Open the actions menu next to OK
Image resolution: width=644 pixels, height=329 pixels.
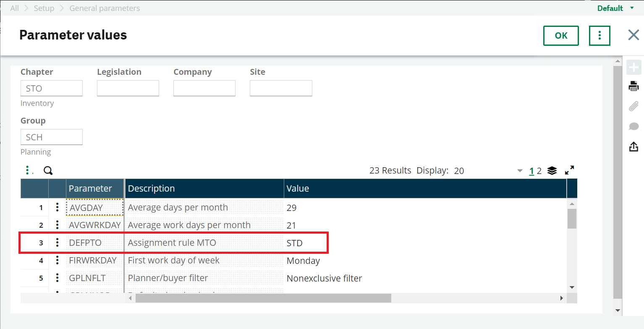point(599,35)
